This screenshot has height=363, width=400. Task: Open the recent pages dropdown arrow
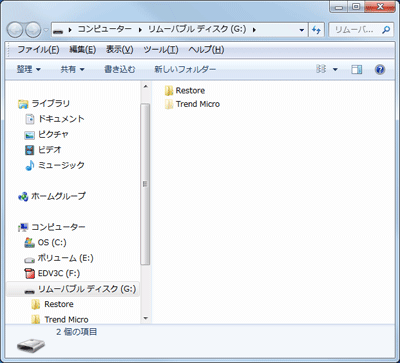click(46, 30)
